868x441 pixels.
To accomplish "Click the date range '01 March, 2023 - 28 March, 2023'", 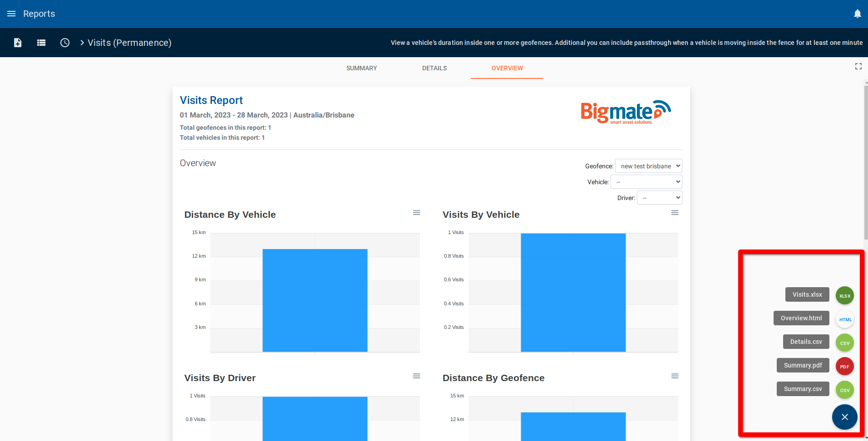I will (234, 115).
